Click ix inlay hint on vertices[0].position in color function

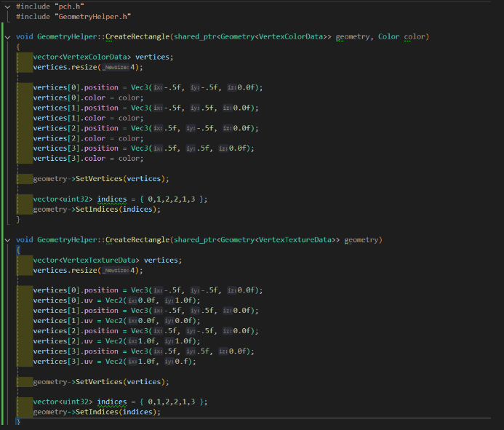(158, 87)
